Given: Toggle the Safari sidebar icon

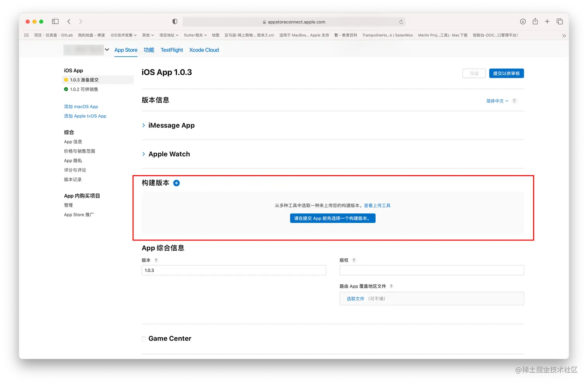Looking at the screenshot, I should click(x=55, y=21).
